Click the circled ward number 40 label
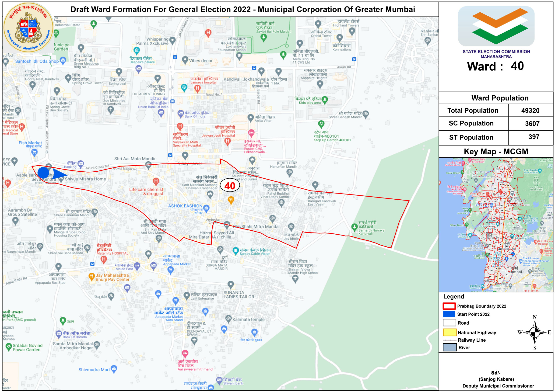Image resolution: width=555 pixels, height=392 pixels. click(230, 185)
